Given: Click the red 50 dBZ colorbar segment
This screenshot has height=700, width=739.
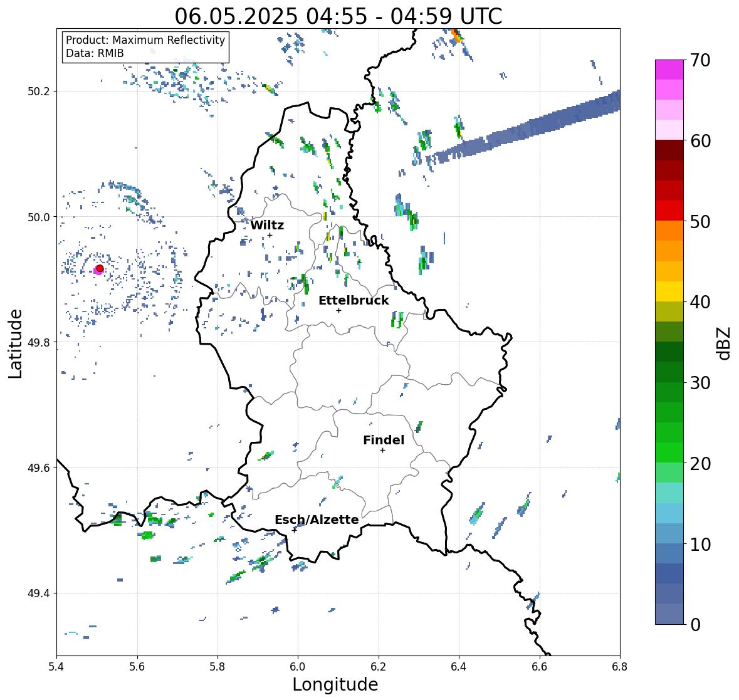Looking at the screenshot, I should tap(669, 211).
